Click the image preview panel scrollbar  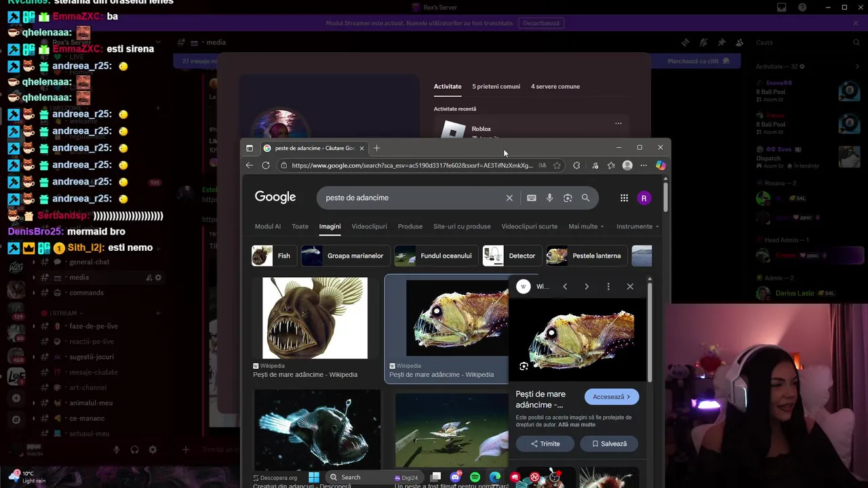650,332
